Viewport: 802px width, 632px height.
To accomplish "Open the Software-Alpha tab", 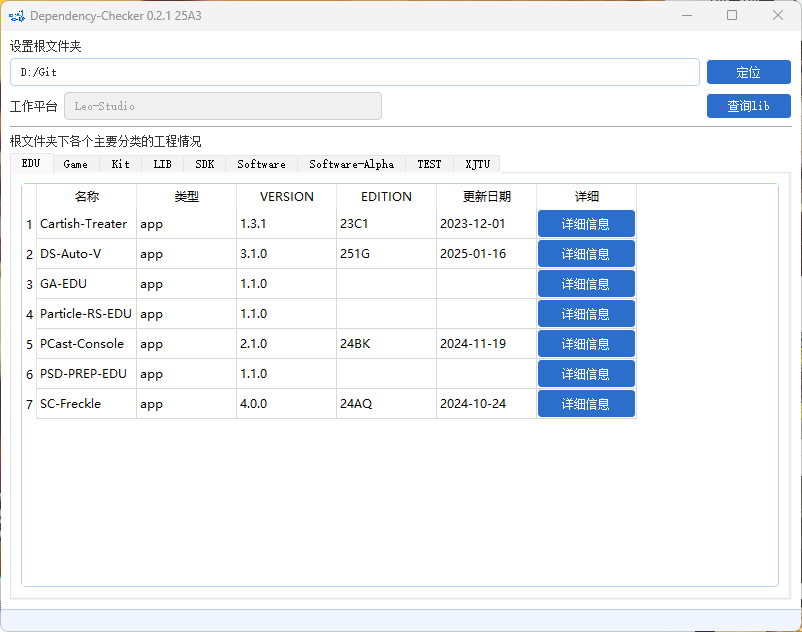I will point(351,164).
